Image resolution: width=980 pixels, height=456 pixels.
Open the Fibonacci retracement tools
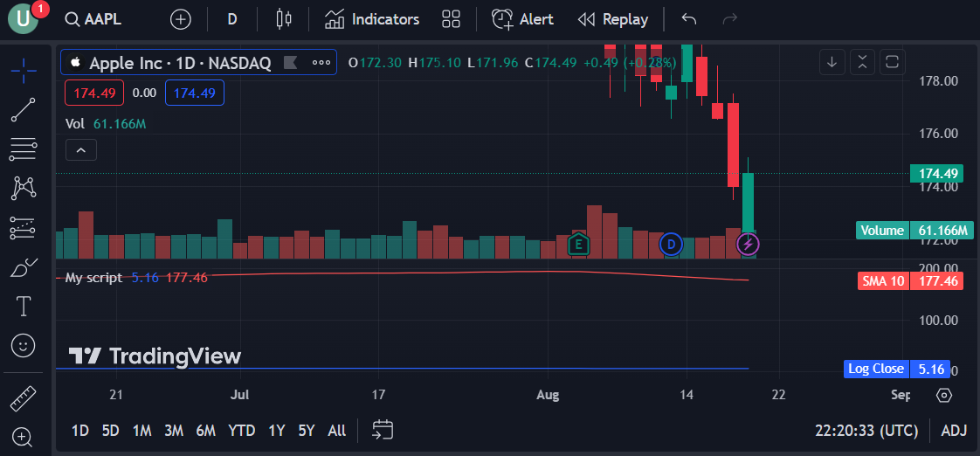[24, 149]
